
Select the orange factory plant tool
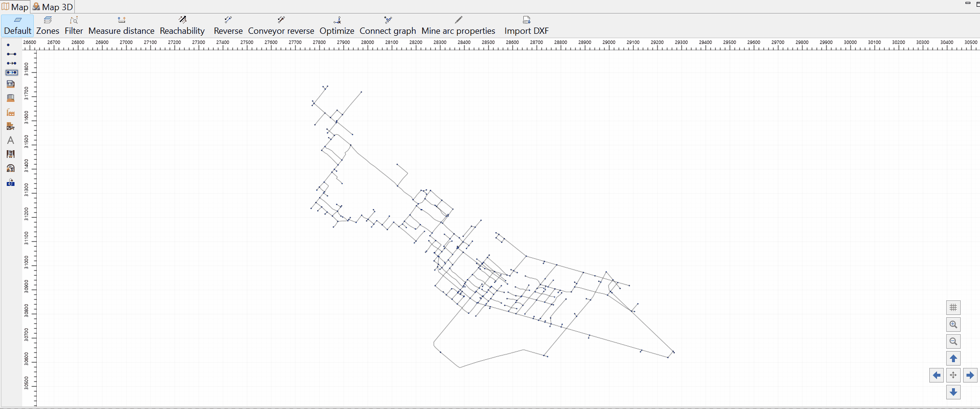coord(11,112)
